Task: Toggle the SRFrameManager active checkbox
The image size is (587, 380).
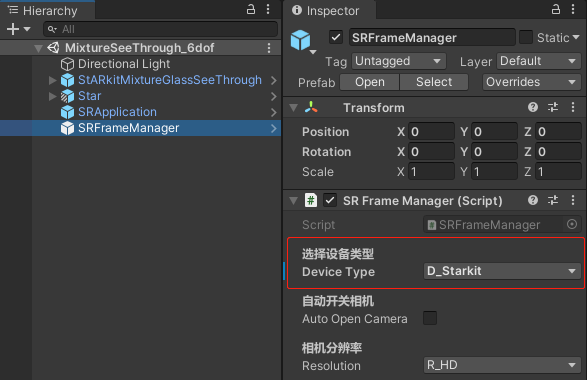Action: tap(336, 37)
